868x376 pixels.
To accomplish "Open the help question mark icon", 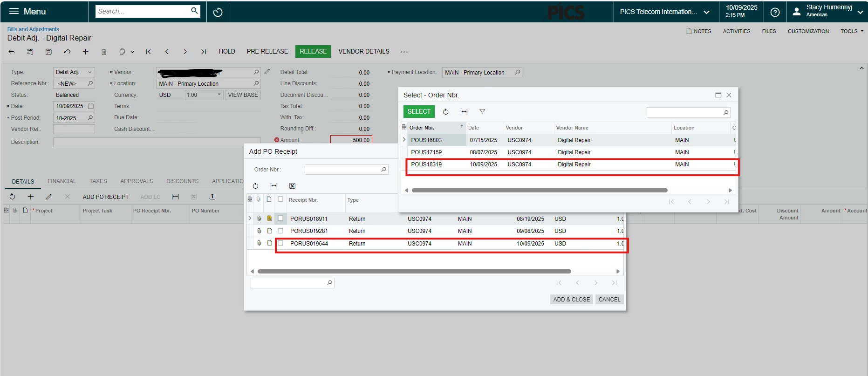I will 775,12.
